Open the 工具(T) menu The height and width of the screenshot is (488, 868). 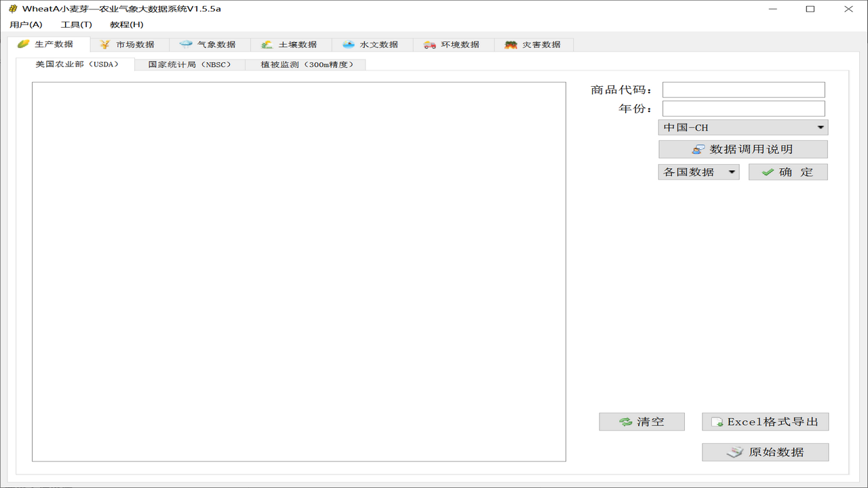(x=76, y=24)
